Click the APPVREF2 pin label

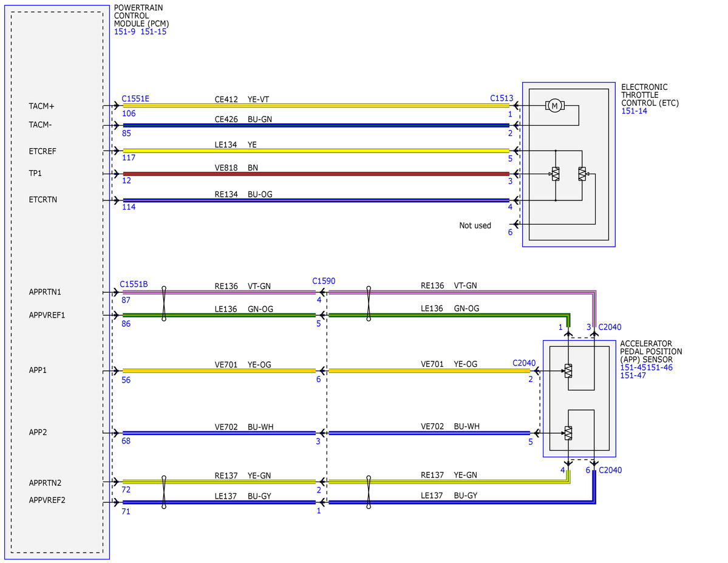(x=47, y=500)
